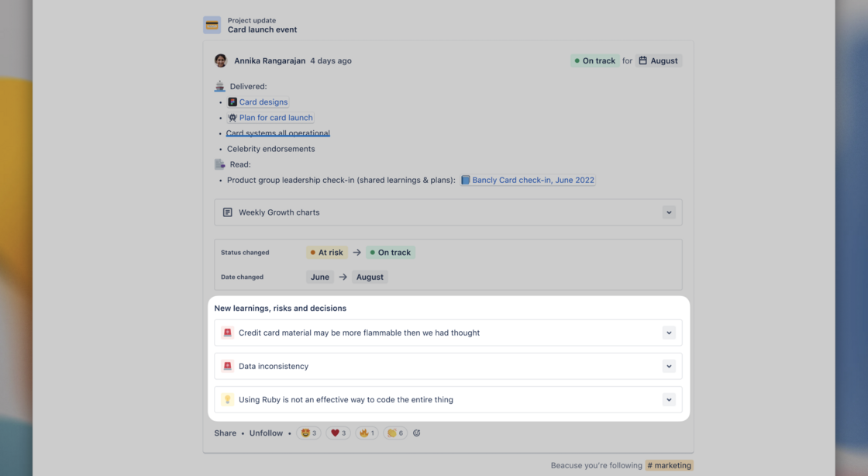This screenshot has width=868, height=476.
Task: Open the Bancly Card check-in June 2022 document
Action: 533,179
